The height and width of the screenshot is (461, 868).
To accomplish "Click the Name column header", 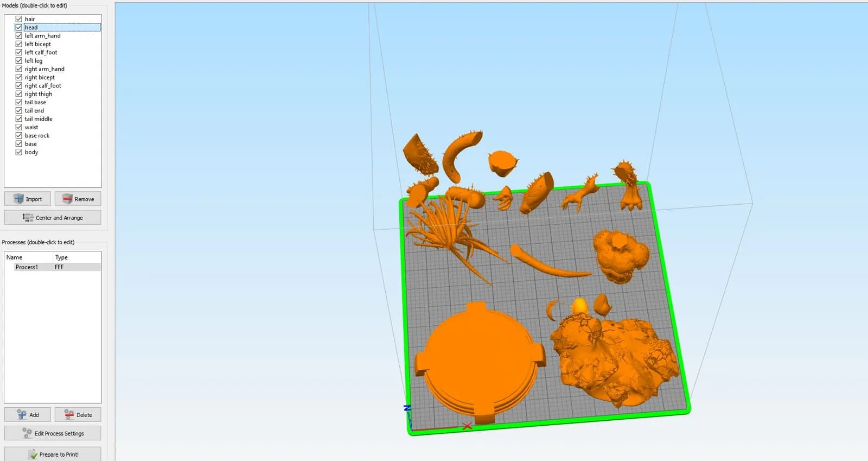I will pos(15,257).
